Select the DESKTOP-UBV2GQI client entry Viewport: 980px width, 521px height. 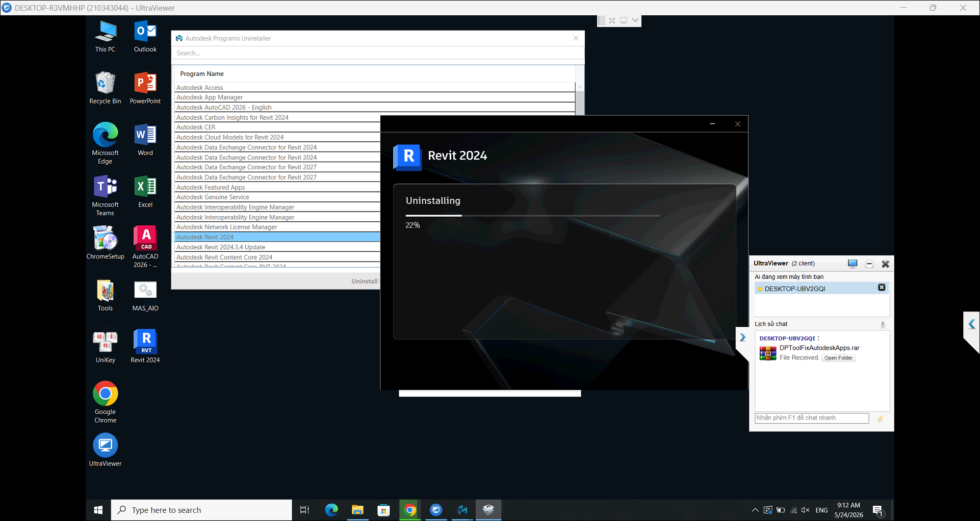tap(821, 289)
